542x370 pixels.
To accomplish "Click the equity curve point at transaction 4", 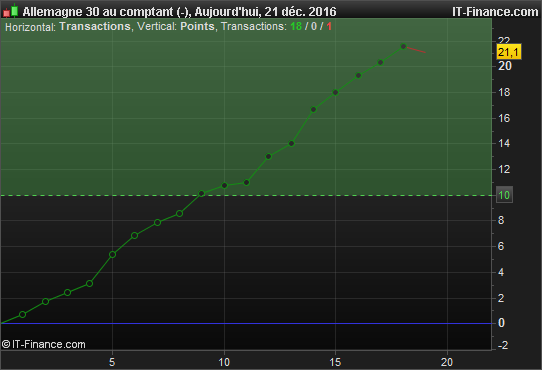I will point(90,284).
